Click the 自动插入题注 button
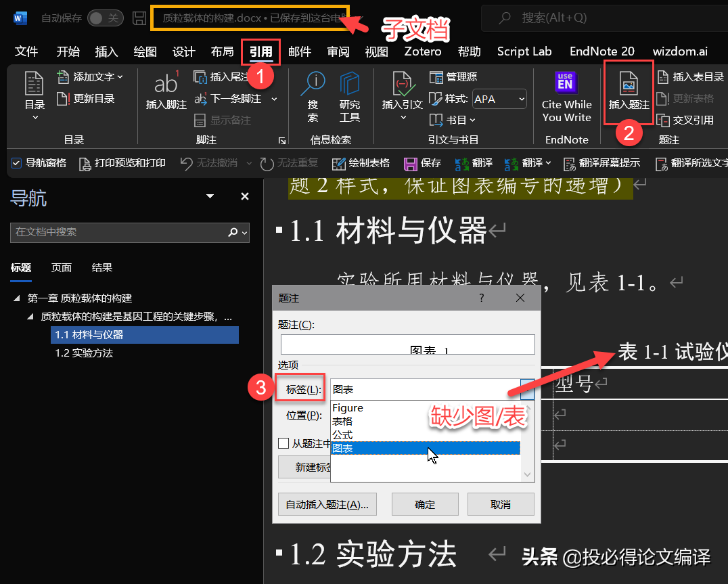Viewport: 728px width, 584px height. (327, 505)
